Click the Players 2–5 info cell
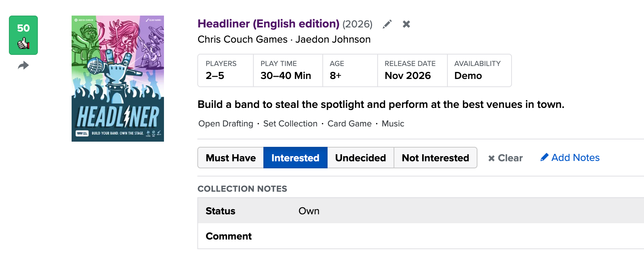Screen dimensions: 644x264 click(226, 70)
